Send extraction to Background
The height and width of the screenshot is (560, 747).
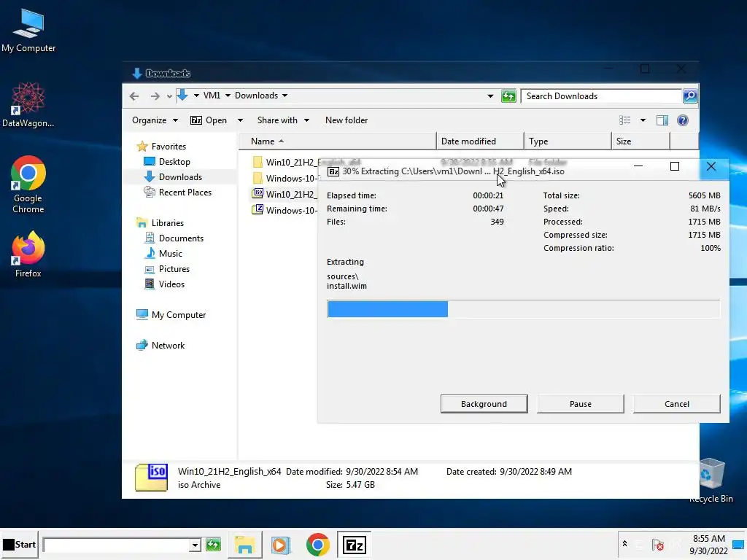point(484,404)
